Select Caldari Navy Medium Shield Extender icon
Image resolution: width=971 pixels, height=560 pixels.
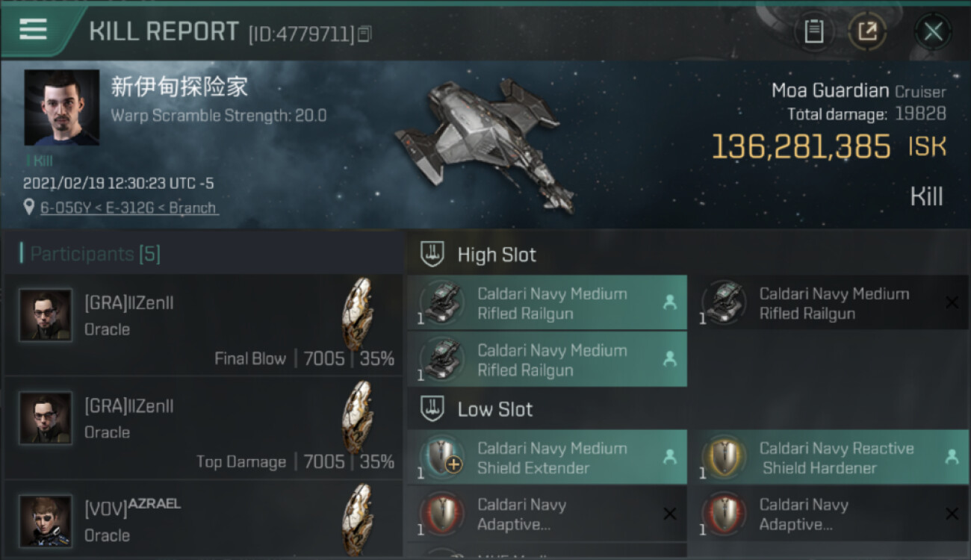(x=442, y=457)
